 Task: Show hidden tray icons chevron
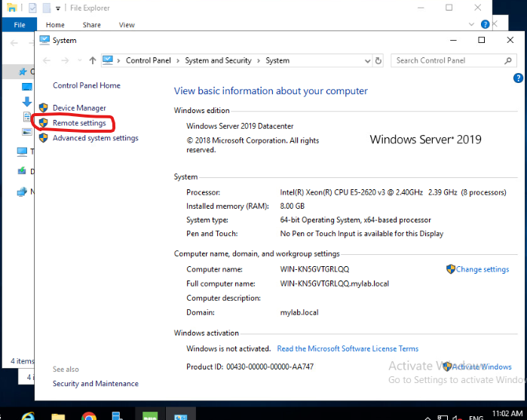coord(427,418)
